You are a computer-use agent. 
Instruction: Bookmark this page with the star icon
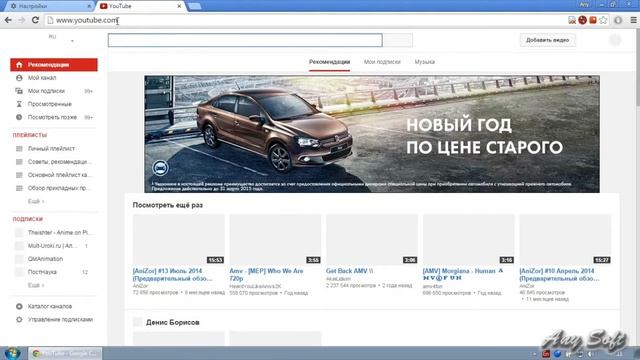[x=603, y=20]
